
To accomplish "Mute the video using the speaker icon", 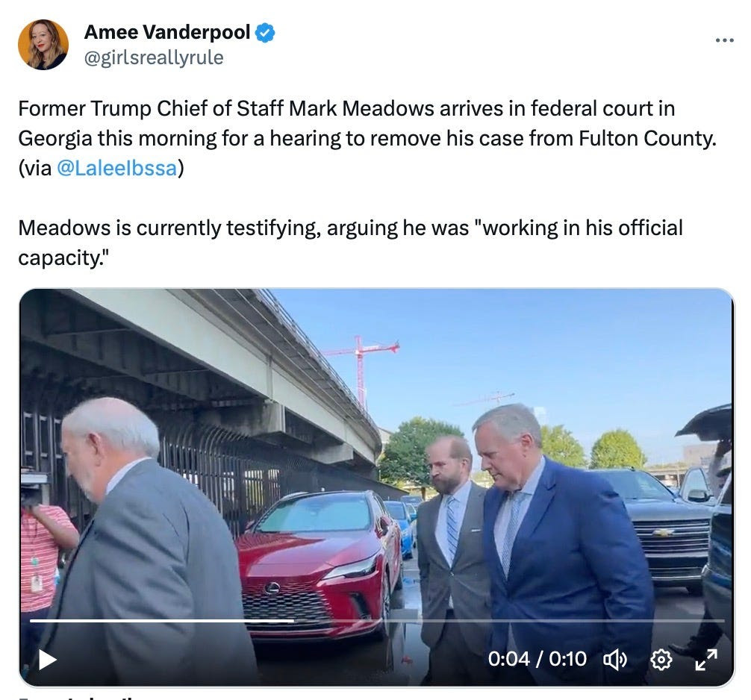I will [615, 659].
